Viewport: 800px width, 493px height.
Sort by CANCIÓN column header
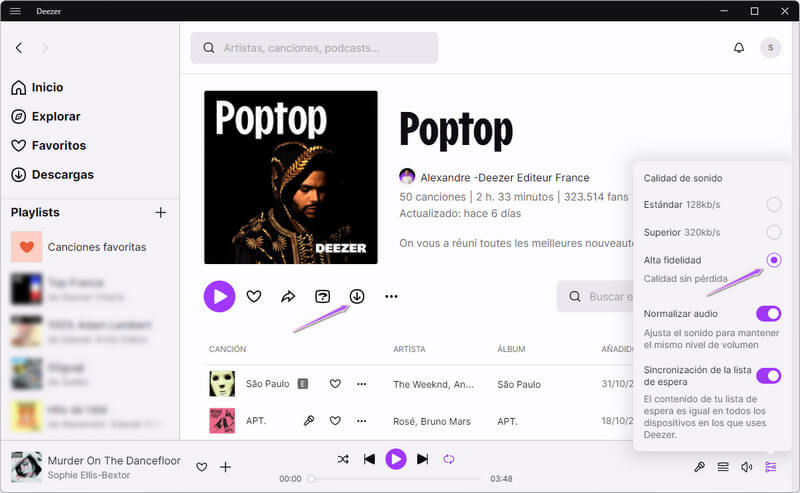[x=228, y=349]
